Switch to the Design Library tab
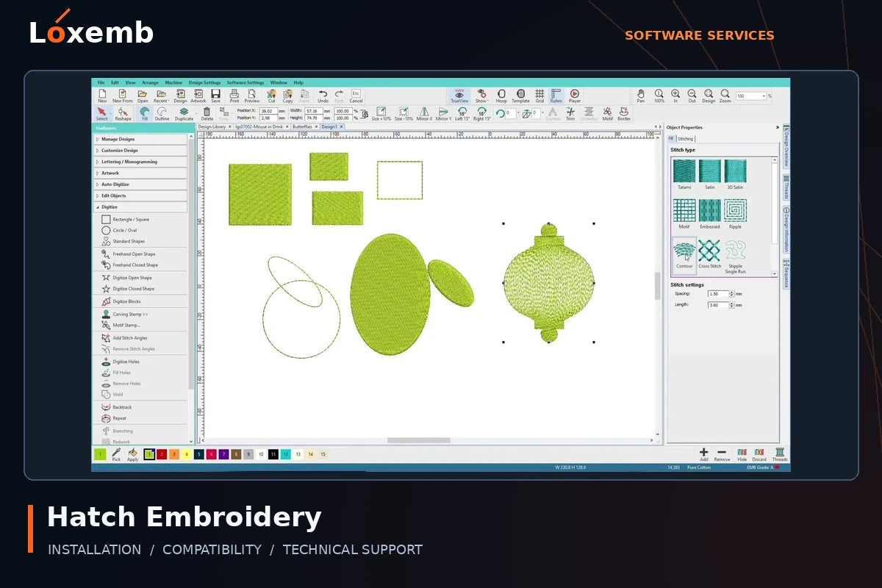The width and height of the screenshot is (882, 588). coord(215,126)
